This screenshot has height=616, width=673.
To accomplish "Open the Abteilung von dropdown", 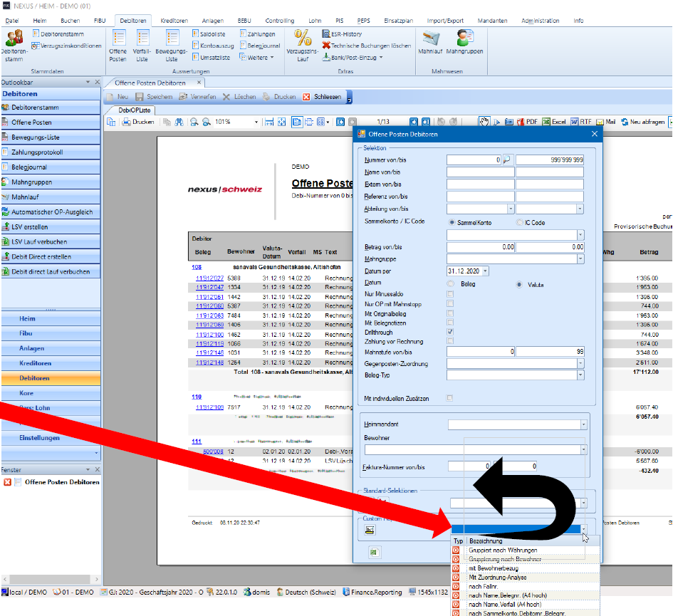I will pyautogui.click(x=511, y=209).
